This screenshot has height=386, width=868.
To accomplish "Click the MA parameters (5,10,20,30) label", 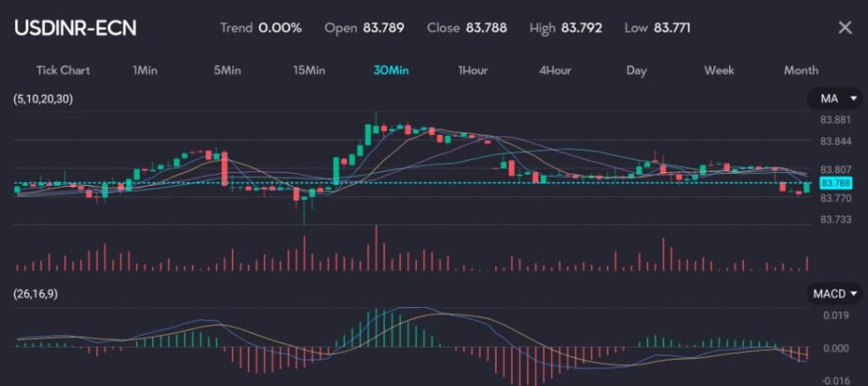I will click(43, 99).
